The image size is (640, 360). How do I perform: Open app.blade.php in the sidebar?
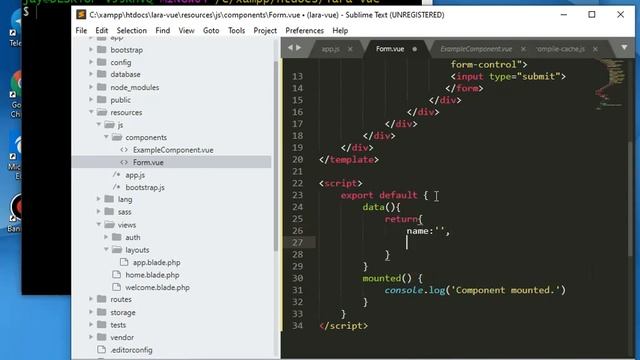pos(156,262)
